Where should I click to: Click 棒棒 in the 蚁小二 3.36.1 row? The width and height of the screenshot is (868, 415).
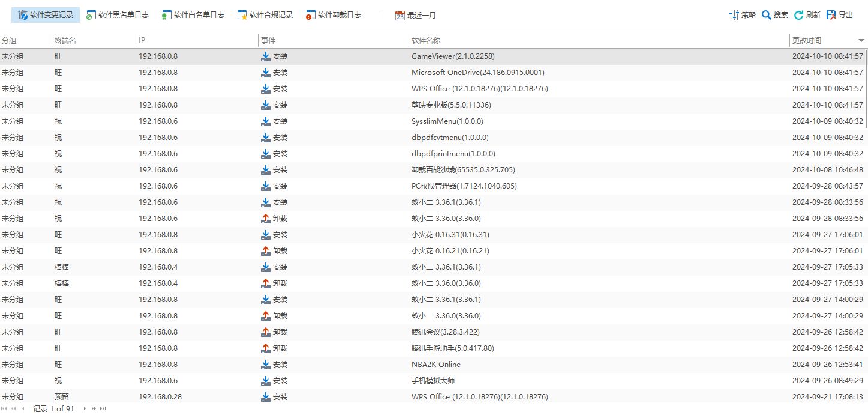[x=62, y=267]
